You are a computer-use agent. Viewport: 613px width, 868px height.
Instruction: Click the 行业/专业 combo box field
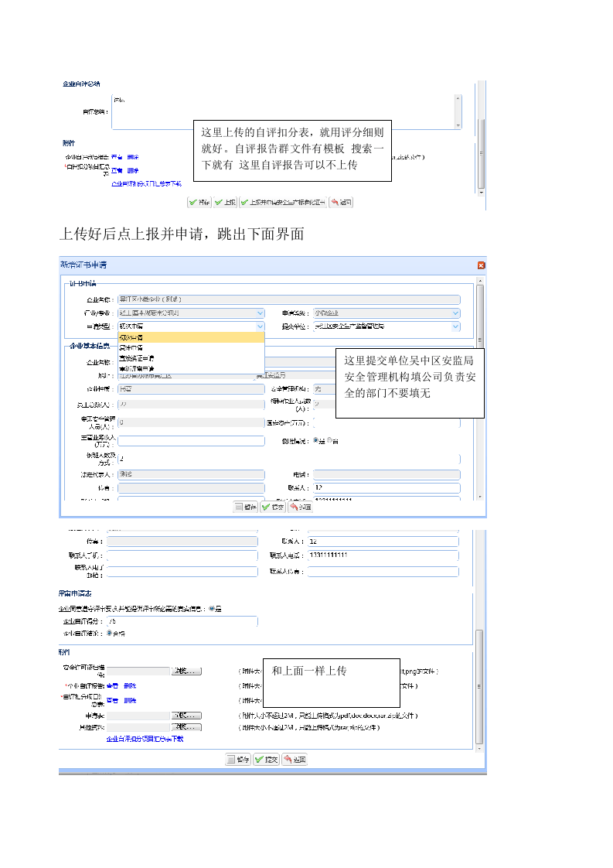(x=192, y=313)
